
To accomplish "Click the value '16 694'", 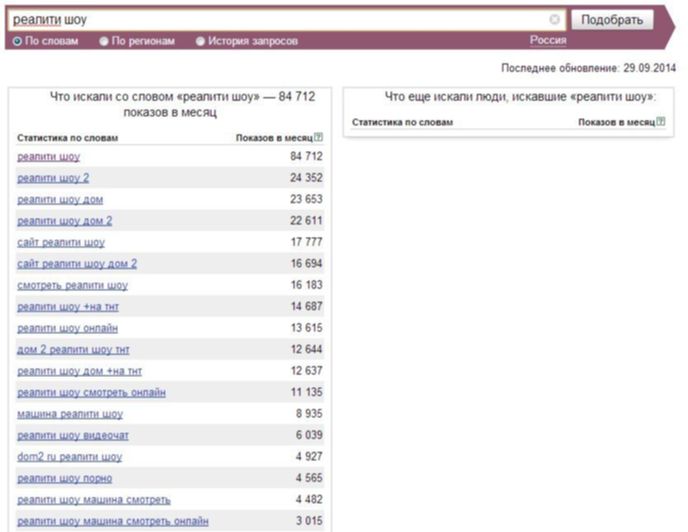I will click(x=307, y=263).
